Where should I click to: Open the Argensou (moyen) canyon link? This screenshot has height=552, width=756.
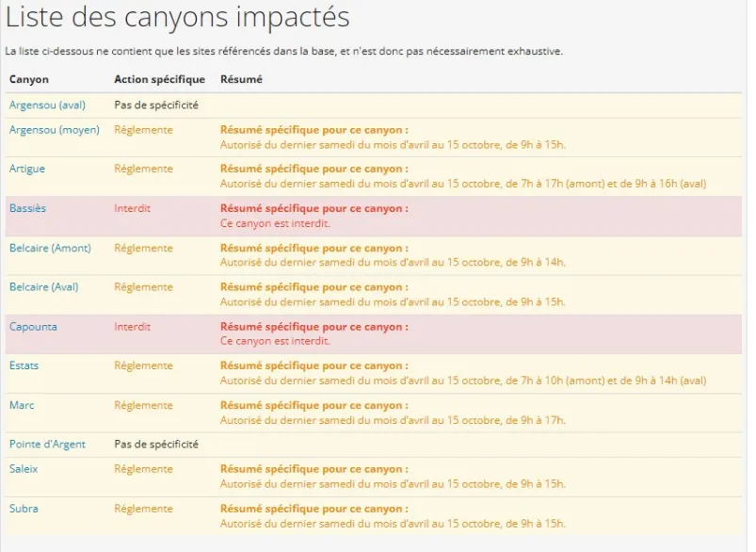[x=54, y=130]
